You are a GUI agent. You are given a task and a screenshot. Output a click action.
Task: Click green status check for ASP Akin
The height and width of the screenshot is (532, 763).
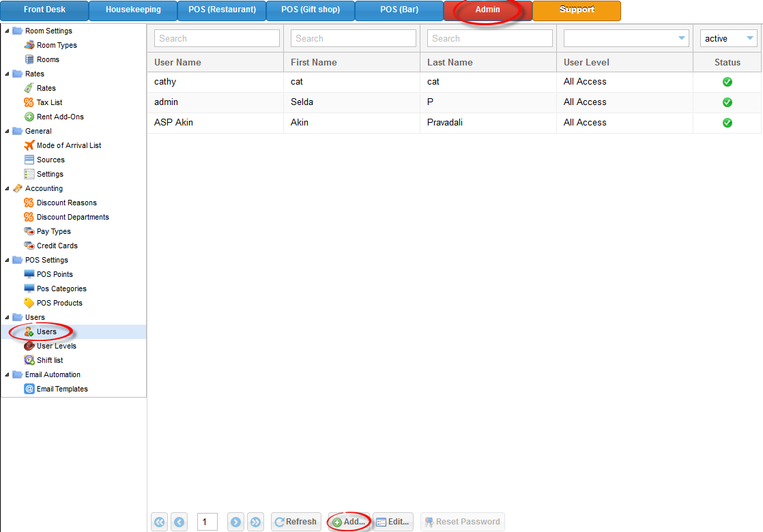tap(728, 123)
